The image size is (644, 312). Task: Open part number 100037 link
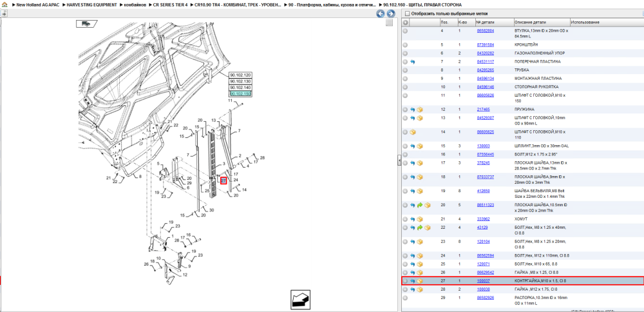[483, 281]
